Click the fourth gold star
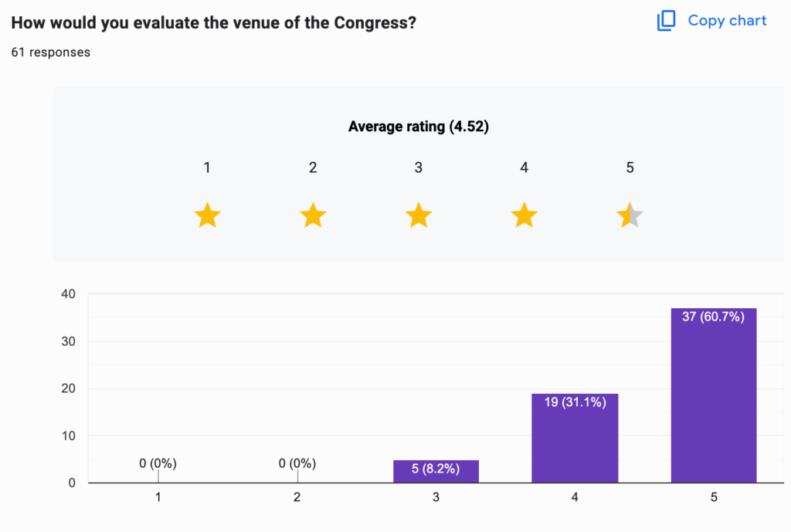This screenshot has height=532, width=791. [524, 215]
